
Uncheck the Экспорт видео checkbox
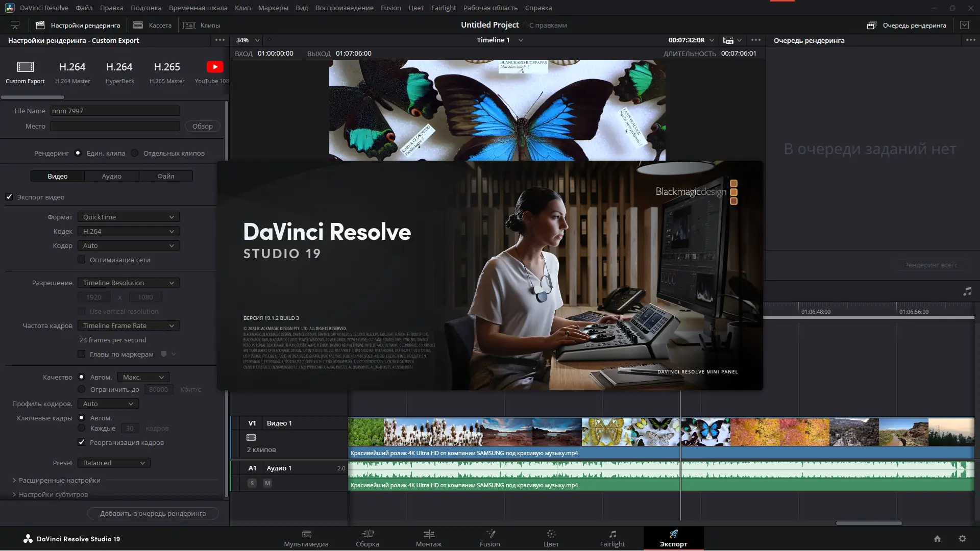(9, 197)
